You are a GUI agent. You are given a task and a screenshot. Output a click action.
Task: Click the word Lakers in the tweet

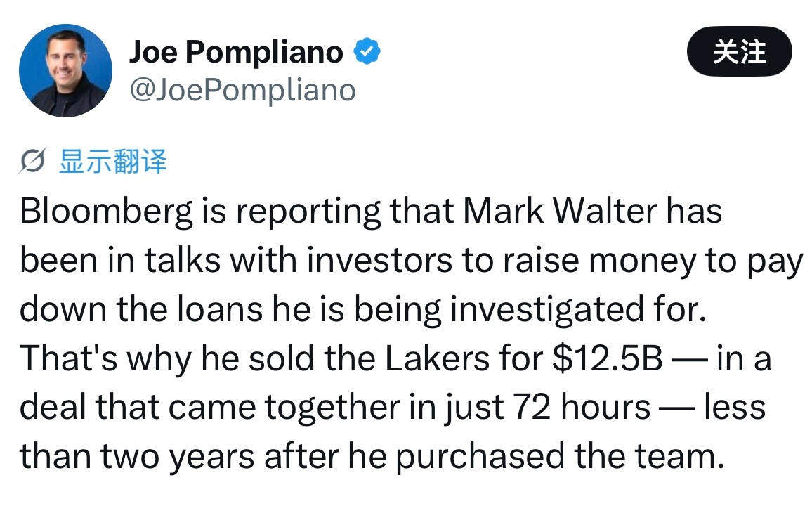point(437,358)
